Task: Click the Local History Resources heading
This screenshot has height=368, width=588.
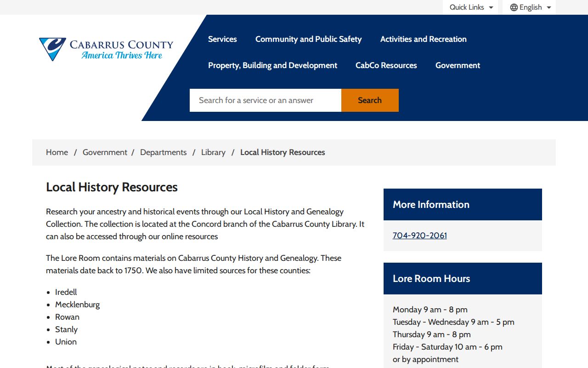Action: [x=112, y=187]
